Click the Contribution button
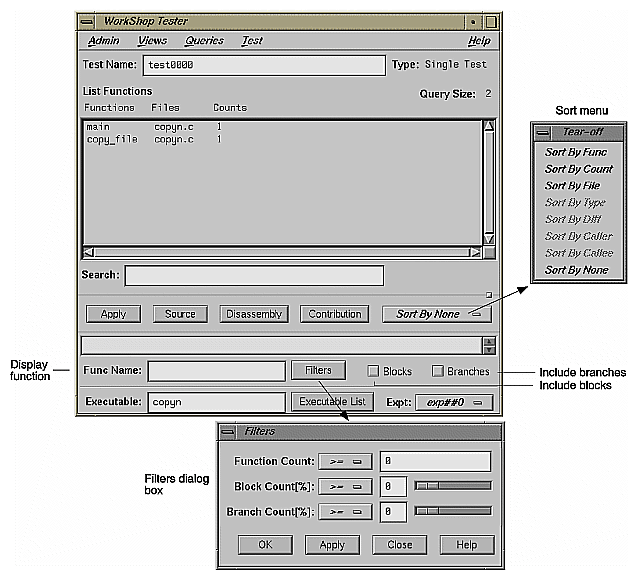Image resolution: width=638 pixels, height=581 pixels. tap(334, 314)
